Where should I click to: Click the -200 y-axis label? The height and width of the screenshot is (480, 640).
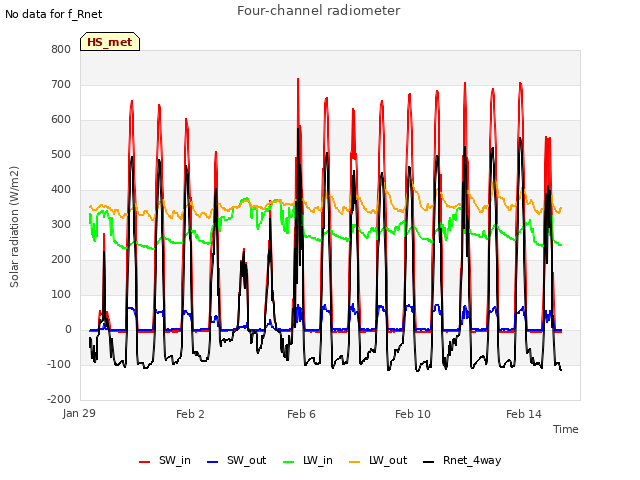click(59, 400)
